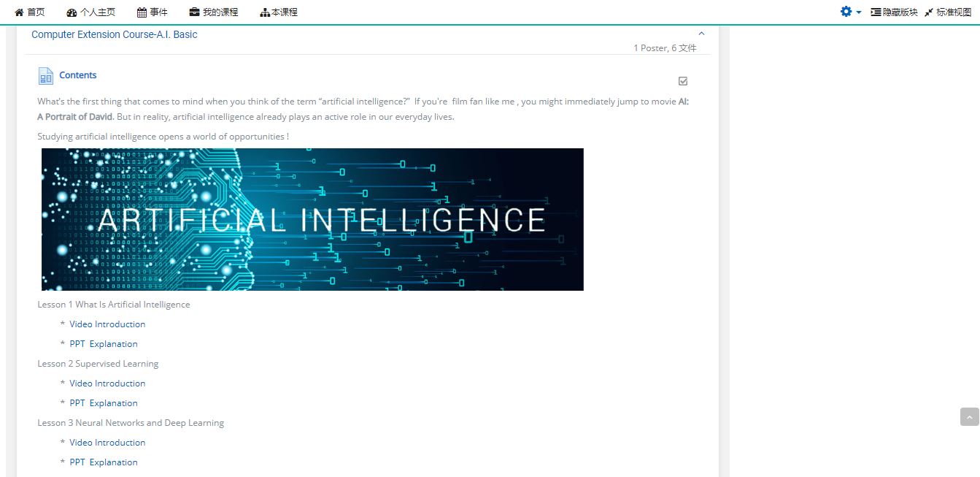Viewport: 980px width, 477px height.
Task: Open Lesson 1 Video Introduction
Action: click(107, 324)
